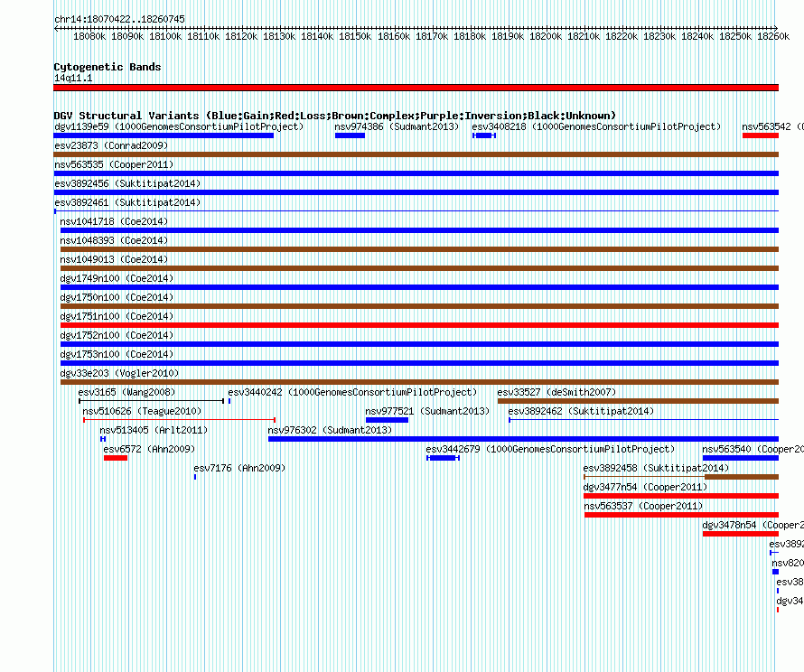Click the 18150k ruler tick label

355,36
